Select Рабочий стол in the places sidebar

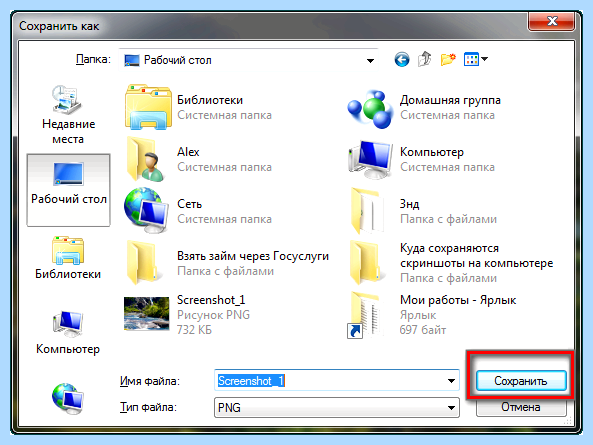(x=68, y=190)
